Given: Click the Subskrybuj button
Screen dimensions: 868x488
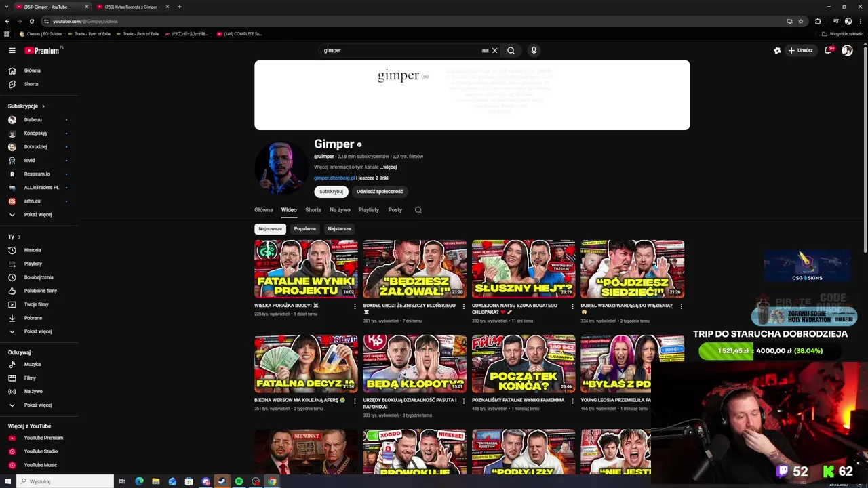Looking at the screenshot, I should click(331, 192).
